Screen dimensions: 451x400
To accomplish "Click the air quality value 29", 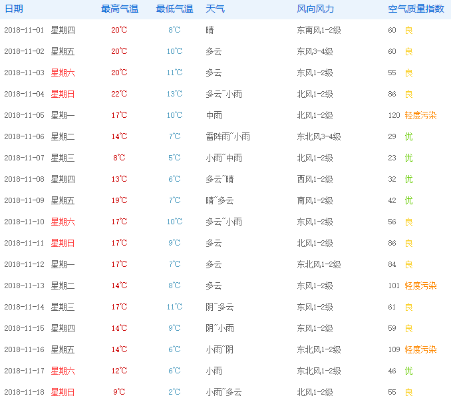I will 392,137.
